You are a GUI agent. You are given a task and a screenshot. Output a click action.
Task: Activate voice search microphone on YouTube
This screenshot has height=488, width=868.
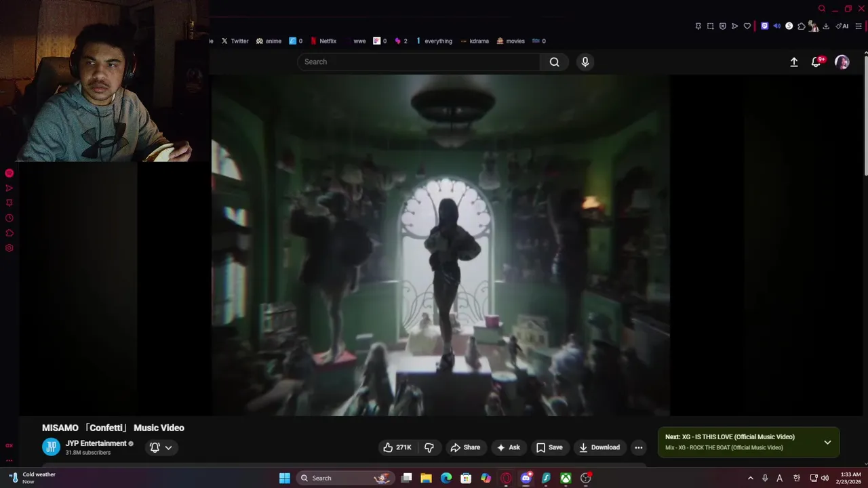coord(585,62)
